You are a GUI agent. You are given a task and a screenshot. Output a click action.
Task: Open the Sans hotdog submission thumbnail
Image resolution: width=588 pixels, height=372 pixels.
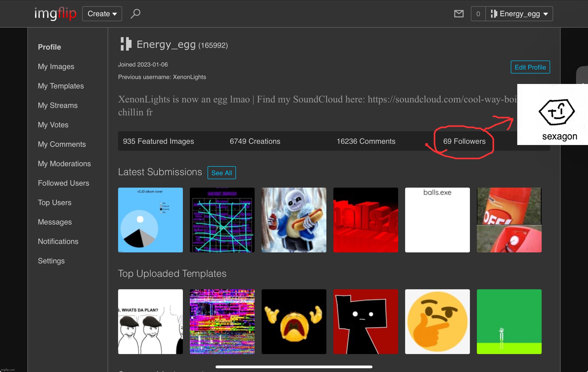point(294,220)
